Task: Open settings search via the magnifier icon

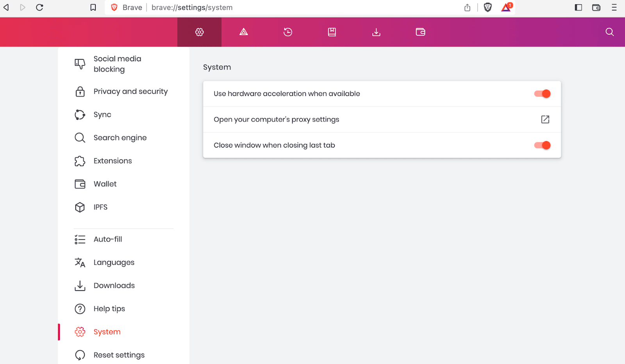Action: click(x=609, y=32)
